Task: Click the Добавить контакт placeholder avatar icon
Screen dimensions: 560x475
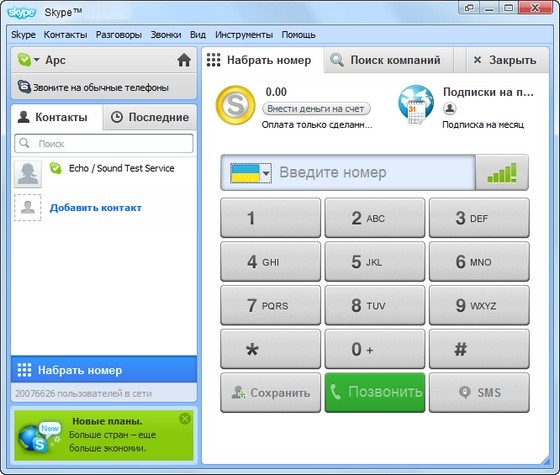Action: pyautogui.click(x=28, y=208)
